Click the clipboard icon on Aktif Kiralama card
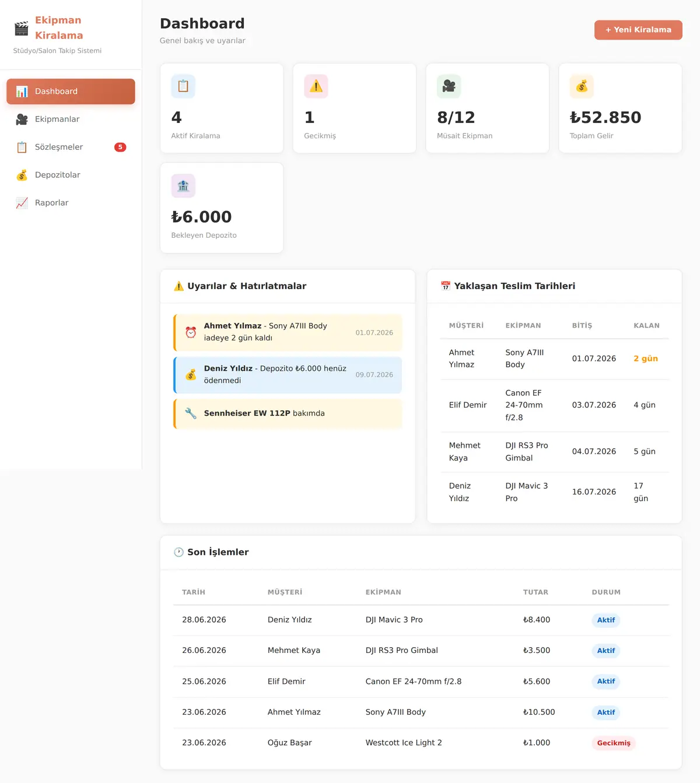This screenshot has height=783, width=700. (183, 86)
